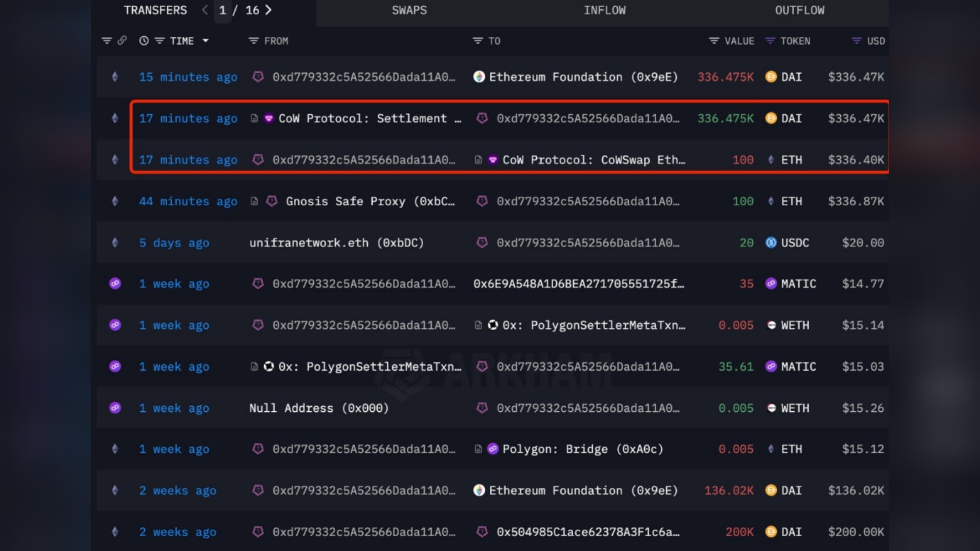This screenshot has height=551, width=980.
Task: Open Null Address (0x000) sender
Action: [x=319, y=408]
